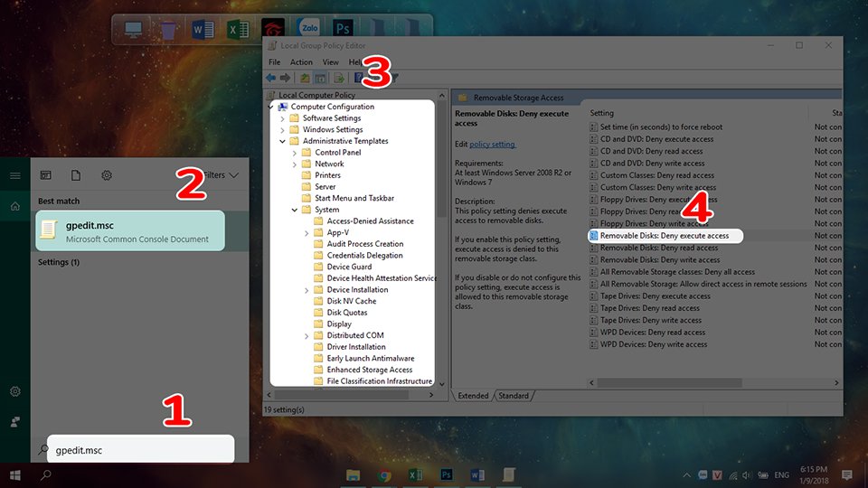This screenshot has width=868, height=488.
Task: Expand the Distributed COM tree node
Action: coord(307,335)
